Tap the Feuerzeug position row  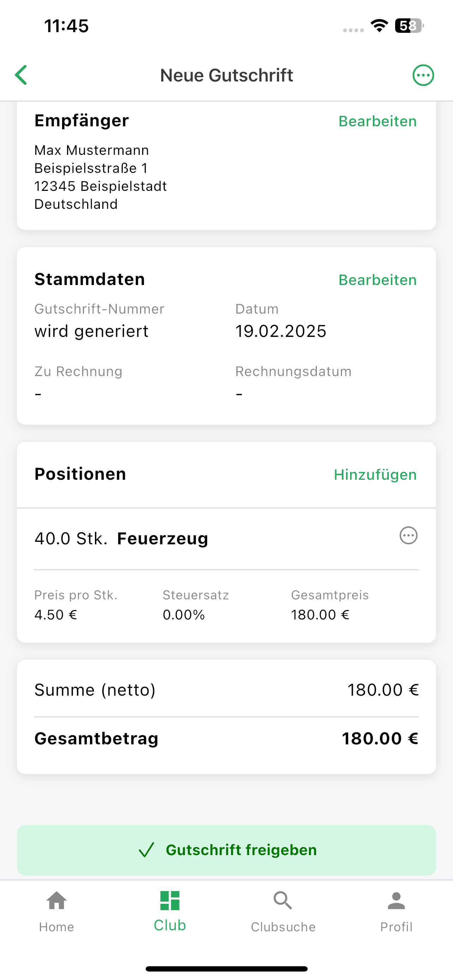(226, 538)
